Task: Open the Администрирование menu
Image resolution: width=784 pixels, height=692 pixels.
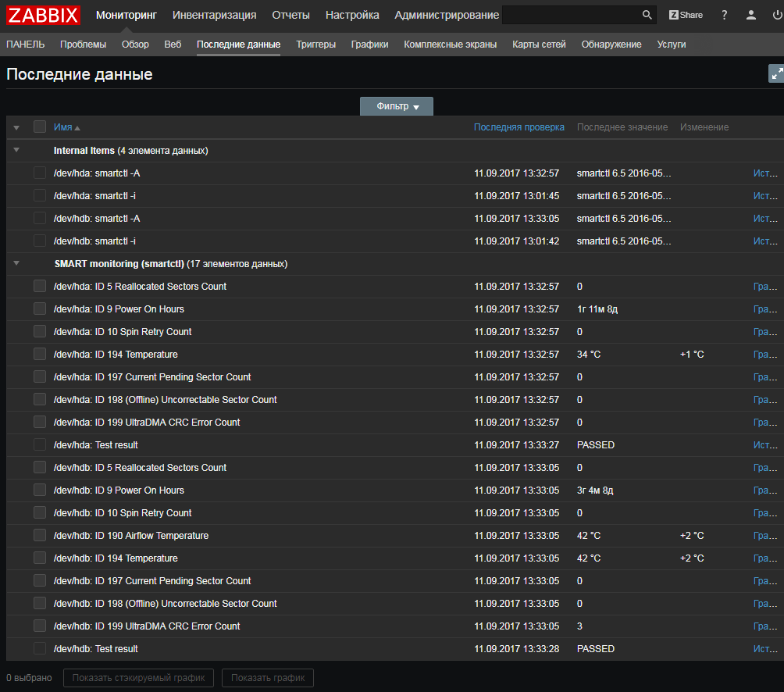Action: pyautogui.click(x=447, y=15)
